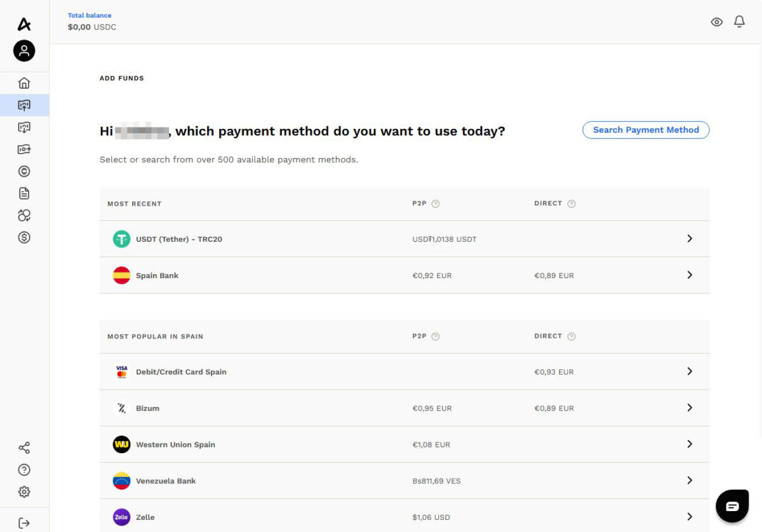Click the Spain flag icon

(121, 276)
